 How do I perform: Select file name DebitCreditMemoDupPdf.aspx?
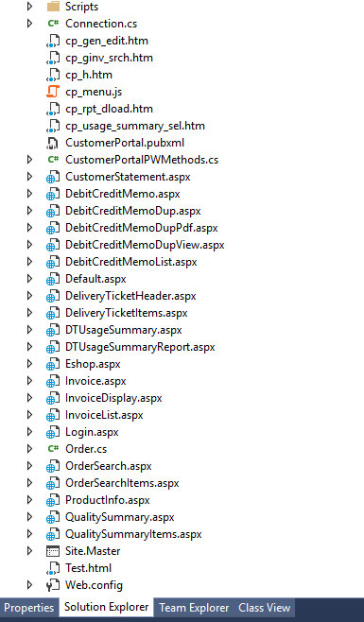pos(142,228)
